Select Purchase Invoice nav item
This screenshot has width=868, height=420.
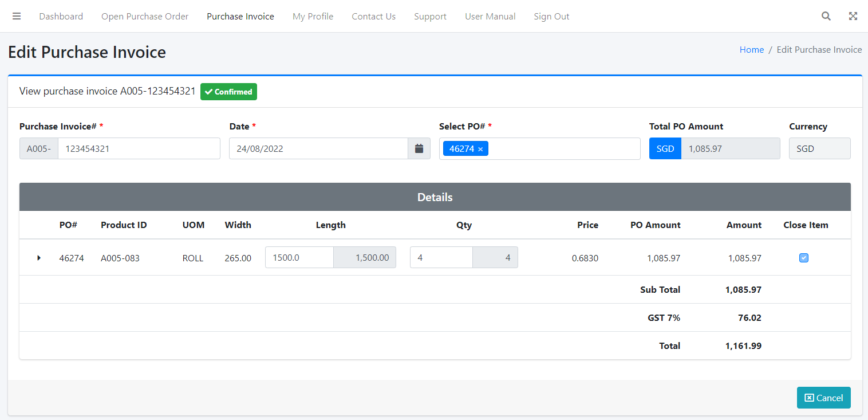pos(240,17)
